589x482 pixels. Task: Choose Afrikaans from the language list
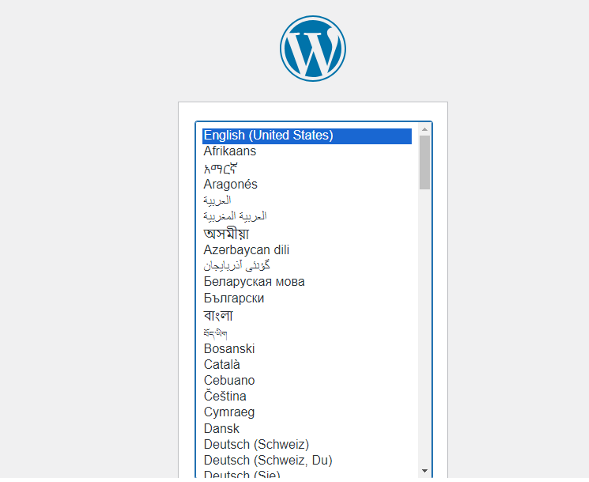point(307,151)
